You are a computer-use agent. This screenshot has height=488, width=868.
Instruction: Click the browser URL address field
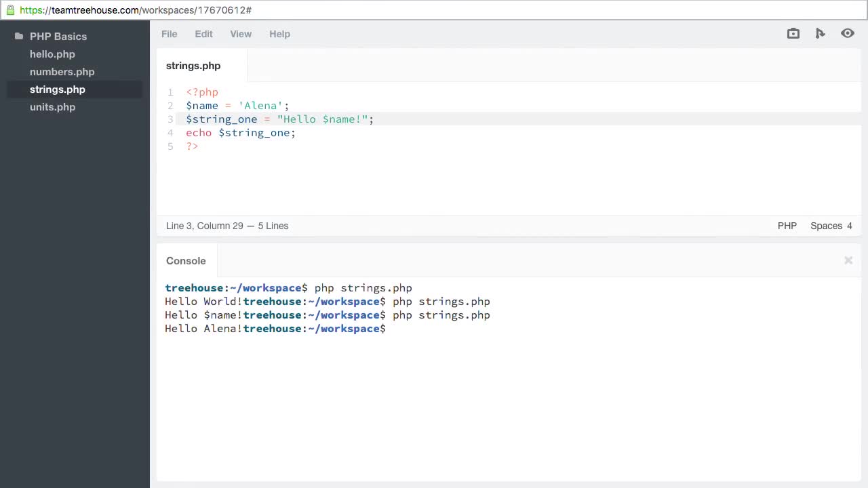pyautogui.click(x=434, y=10)
